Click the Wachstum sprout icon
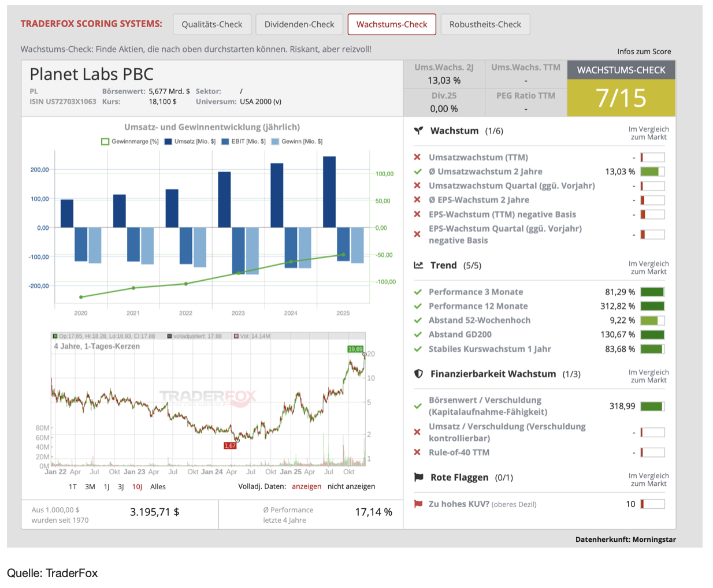 (418, 131)
